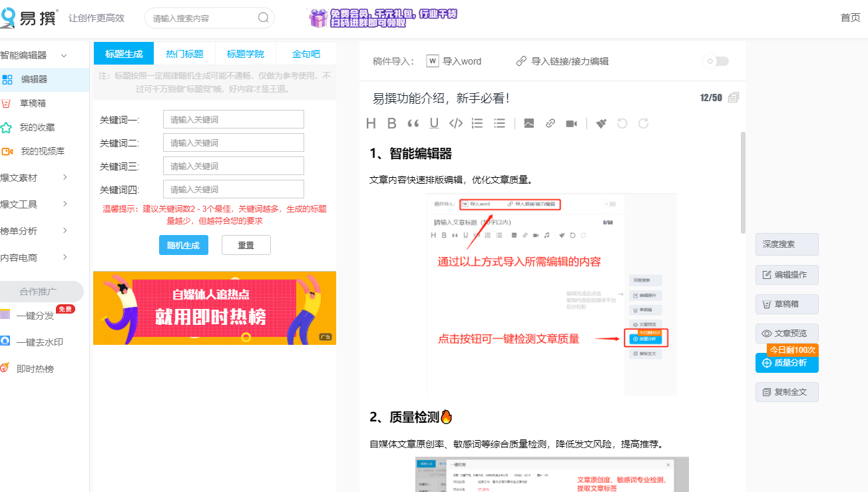
Task: Undo the last edit
Action: click(622, 123)
